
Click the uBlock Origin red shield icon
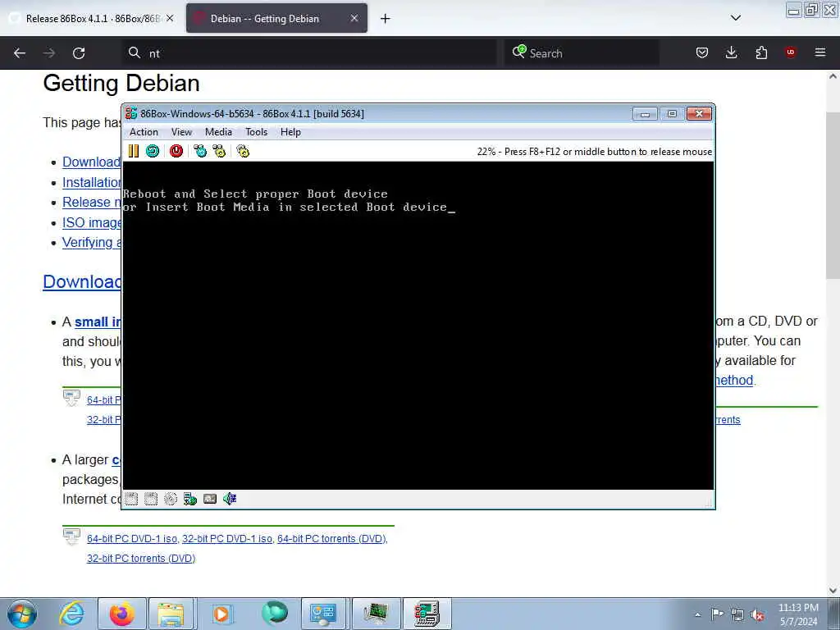pyautogui.click(x=790, y=52)
